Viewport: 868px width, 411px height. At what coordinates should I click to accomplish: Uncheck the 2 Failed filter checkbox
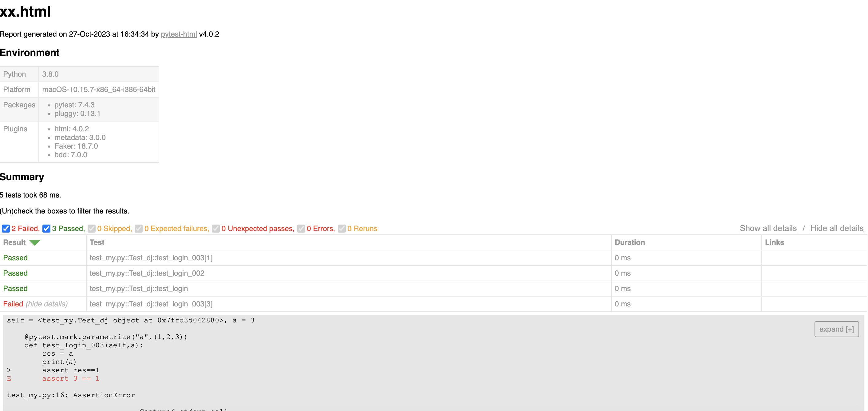click(x=6, y=229)
